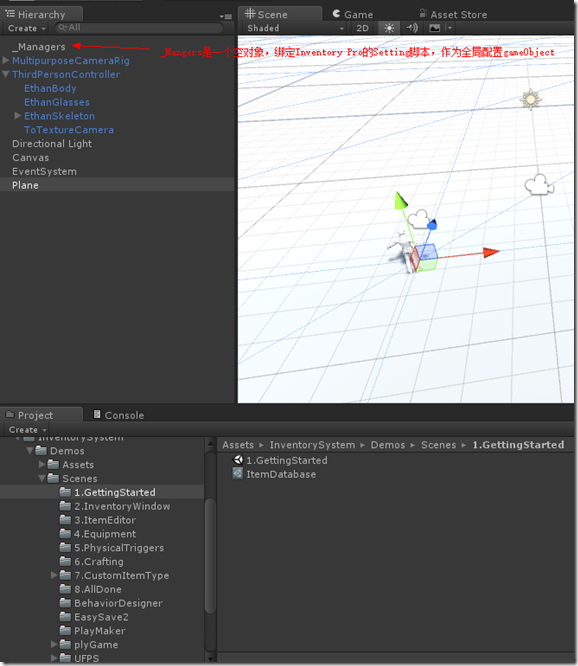578x666 pixels.
Task: Click the blue Z axis arrow handle
Action: [431, 225]
